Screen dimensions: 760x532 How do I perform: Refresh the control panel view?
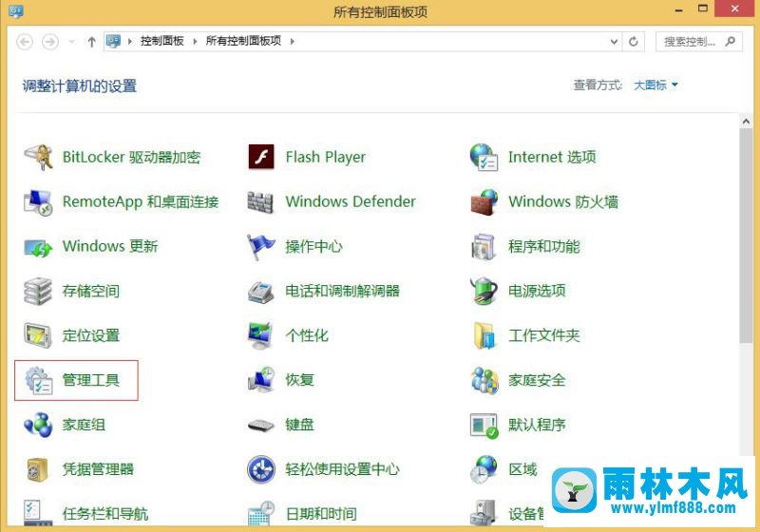(633, 42)
